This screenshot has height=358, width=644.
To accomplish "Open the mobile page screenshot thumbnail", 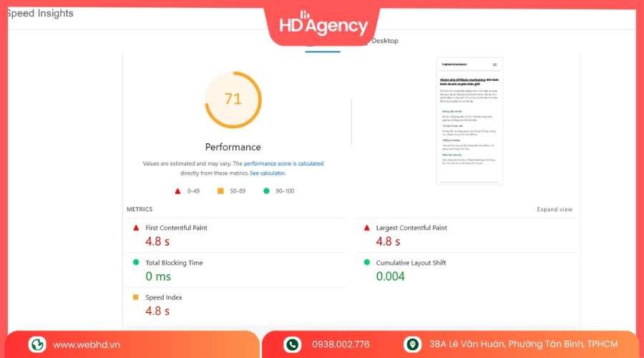I will tap(469, 121).
